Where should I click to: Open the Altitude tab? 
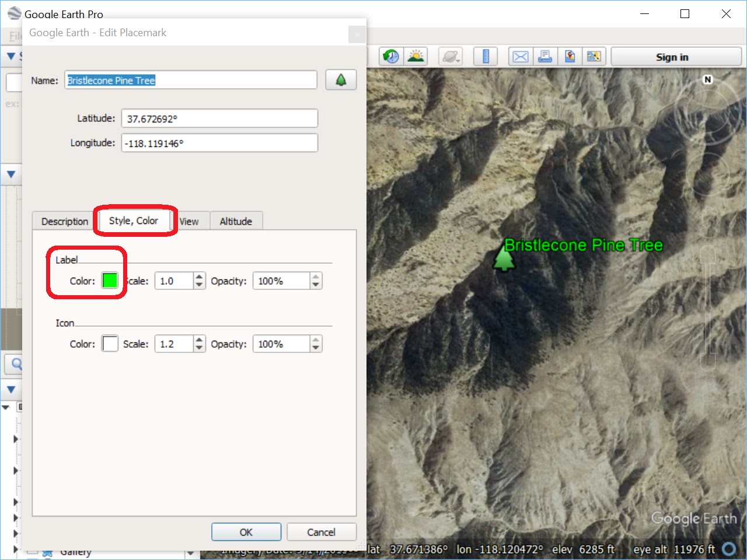pyautogui.click(x=236, y=221)
